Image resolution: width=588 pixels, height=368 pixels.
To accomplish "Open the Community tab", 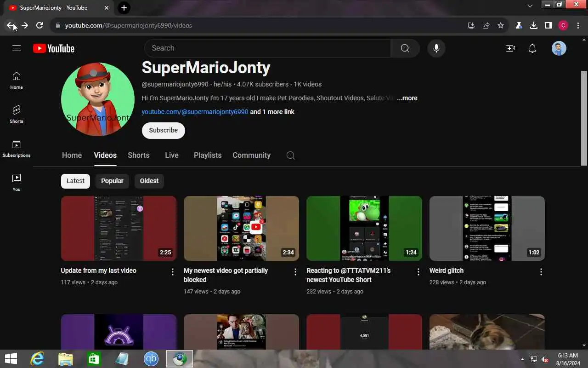I will pyautogui.click(x=252, y=155).
